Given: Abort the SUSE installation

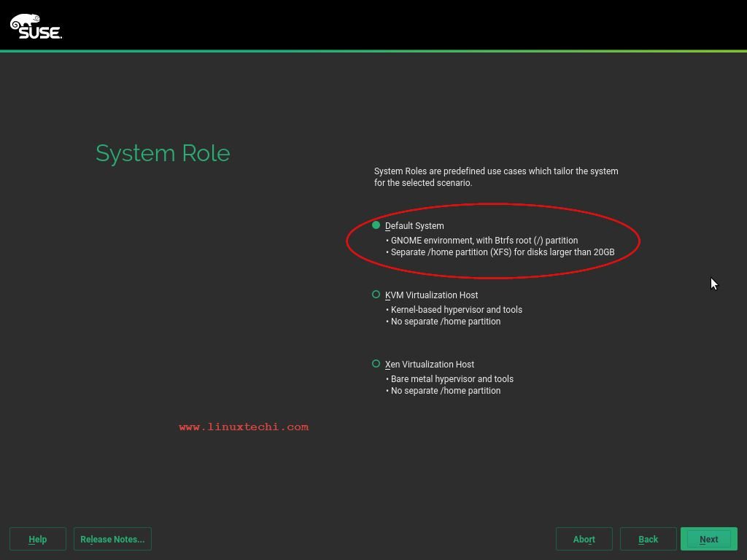Looking at the screenshot, I should 584,539.
